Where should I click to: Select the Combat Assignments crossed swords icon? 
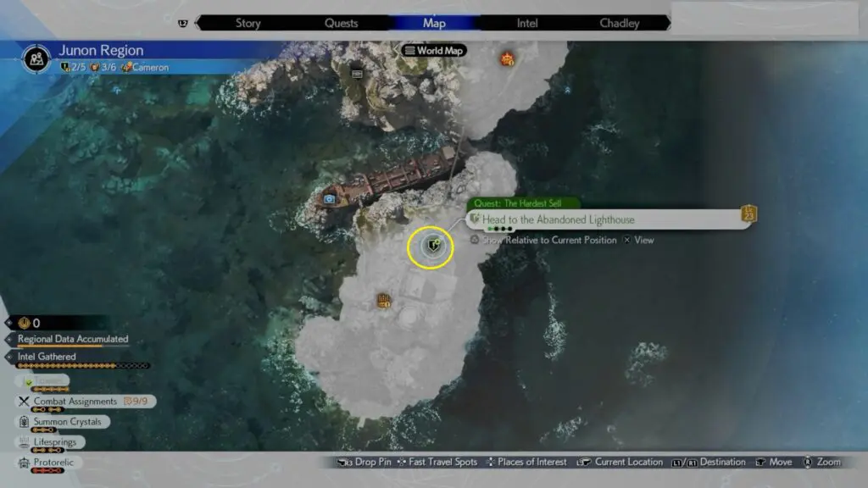point(24,402)
